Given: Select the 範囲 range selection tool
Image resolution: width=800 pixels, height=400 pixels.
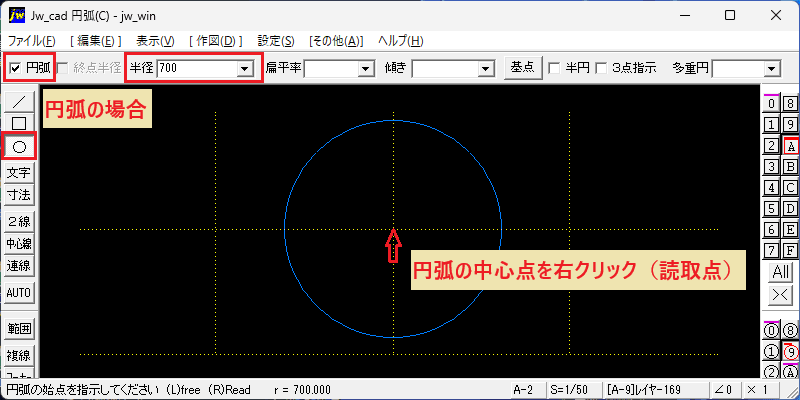Looking at the screenshot, I should pyautogui.click(x=19, y=329).
